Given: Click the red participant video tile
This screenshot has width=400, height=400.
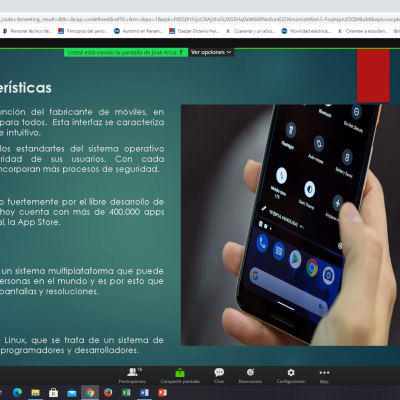Looking at the screenshot, I should (x=373, y=76).
